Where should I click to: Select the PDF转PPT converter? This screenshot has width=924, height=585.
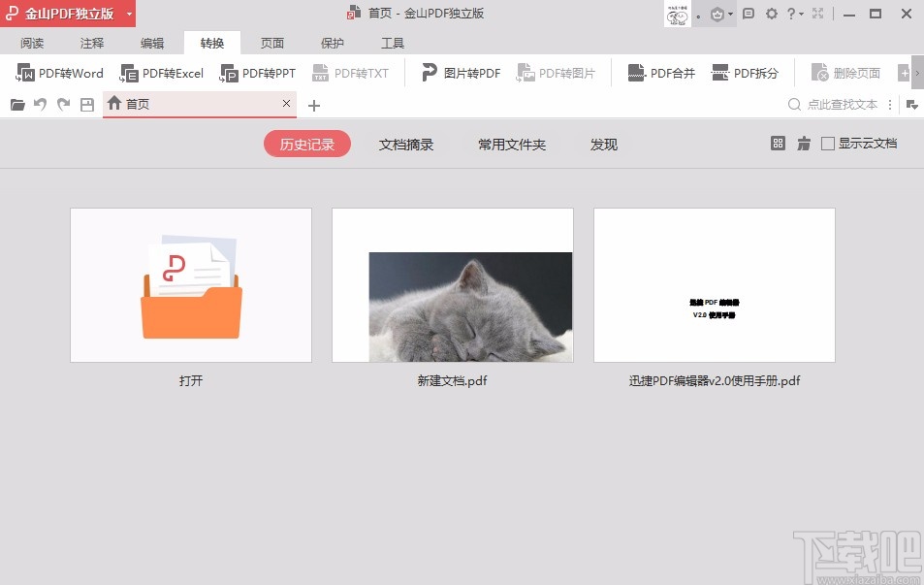[257, 72]
